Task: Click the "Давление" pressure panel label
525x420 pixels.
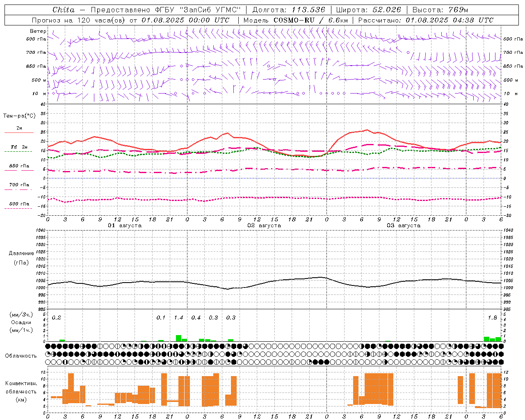Action: pyautogui.click(x=21, y=253)
